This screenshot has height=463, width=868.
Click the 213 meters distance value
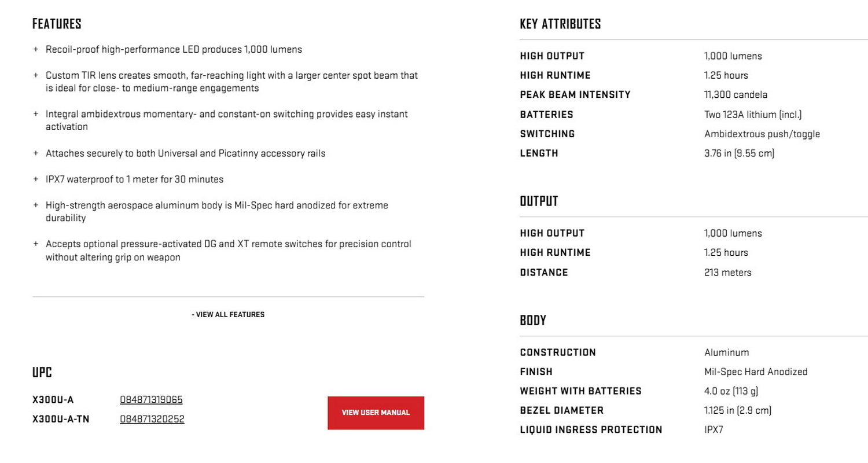tap(727, 273)
